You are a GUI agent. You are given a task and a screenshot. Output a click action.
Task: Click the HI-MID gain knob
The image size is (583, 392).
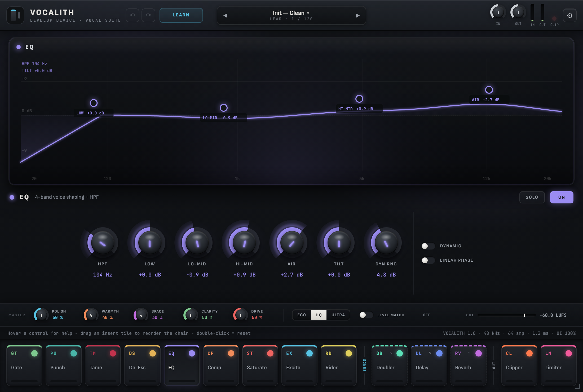tap(244, 243)
